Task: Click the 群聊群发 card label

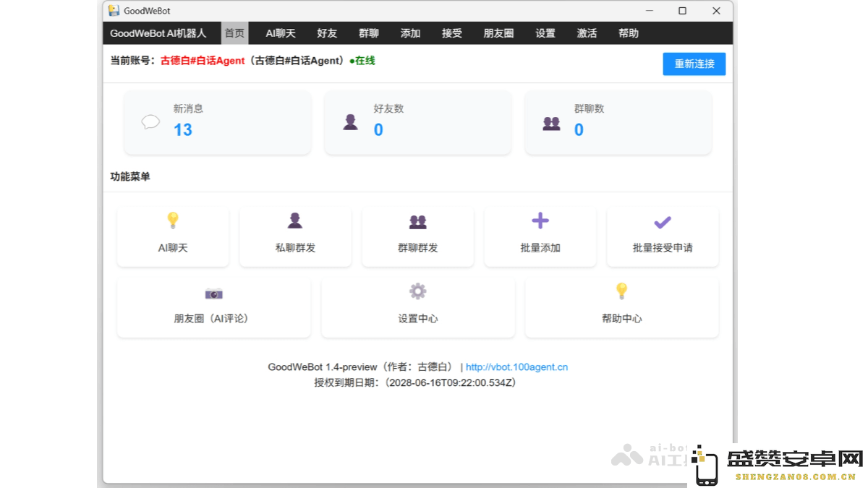Action: 418,248
